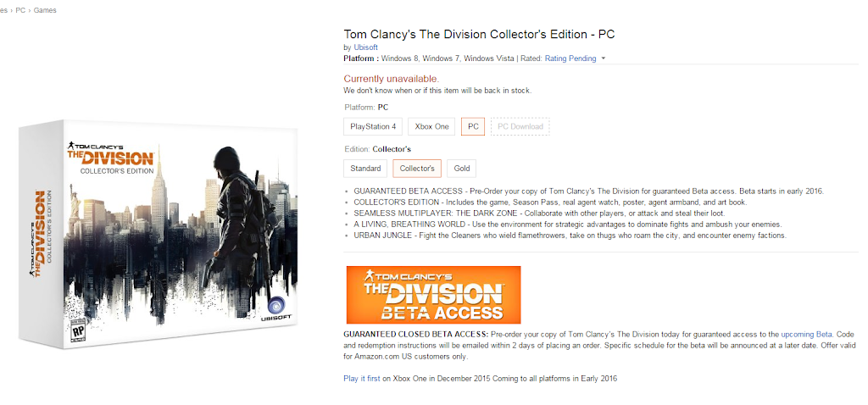Choose the Collector's edition option
The image size is (868, 405).
coord(417,169)
